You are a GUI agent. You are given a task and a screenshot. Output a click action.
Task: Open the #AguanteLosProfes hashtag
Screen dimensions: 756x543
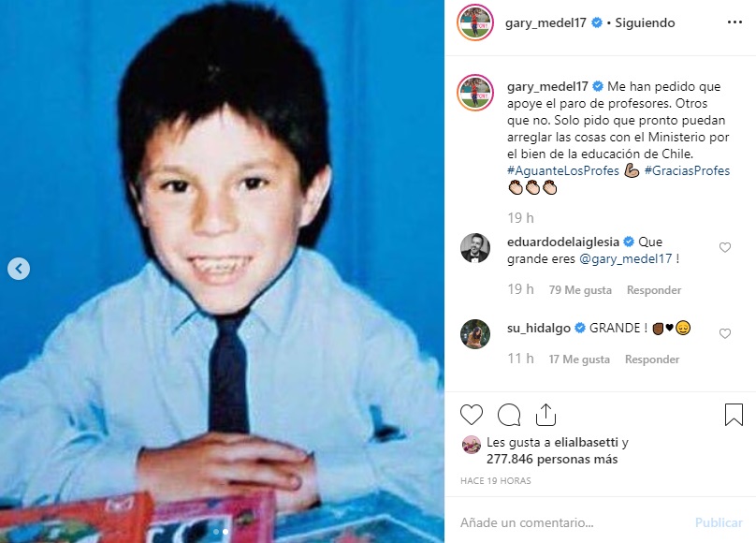point(562,170)
